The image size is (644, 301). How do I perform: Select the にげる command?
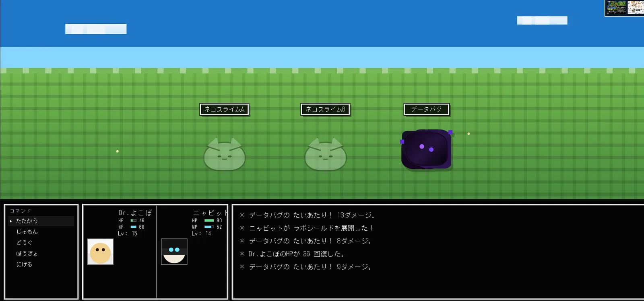pos(41,264)
